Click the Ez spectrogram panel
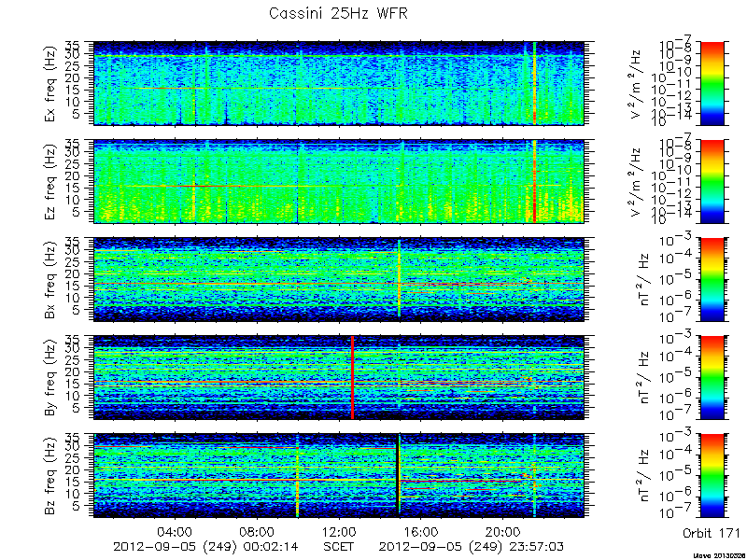The width and height of the screenshot is (747, 560). [x=339, y=181]
